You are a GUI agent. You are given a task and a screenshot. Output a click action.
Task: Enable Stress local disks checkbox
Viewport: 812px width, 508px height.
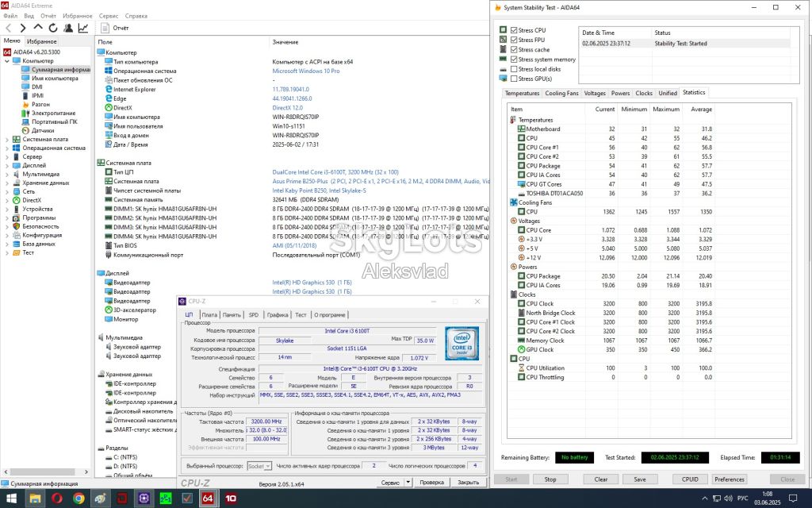coord(514,69)
